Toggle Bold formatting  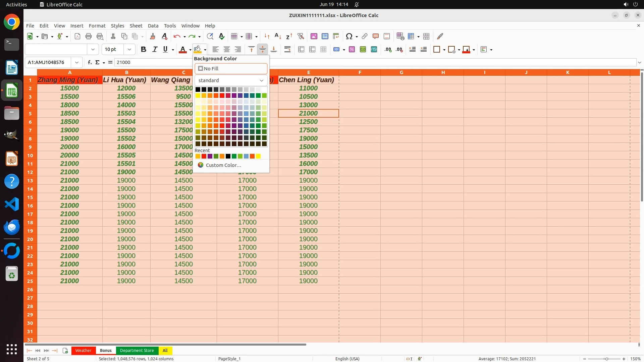tap(144, 50)
